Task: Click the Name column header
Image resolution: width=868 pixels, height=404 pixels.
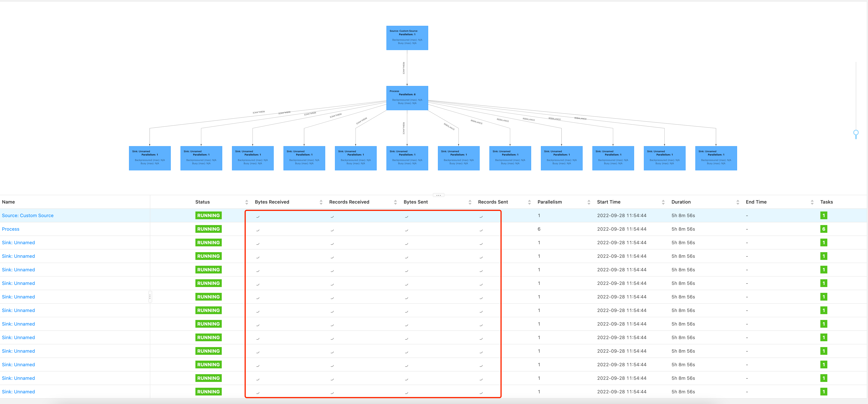Action: [8, 202]
